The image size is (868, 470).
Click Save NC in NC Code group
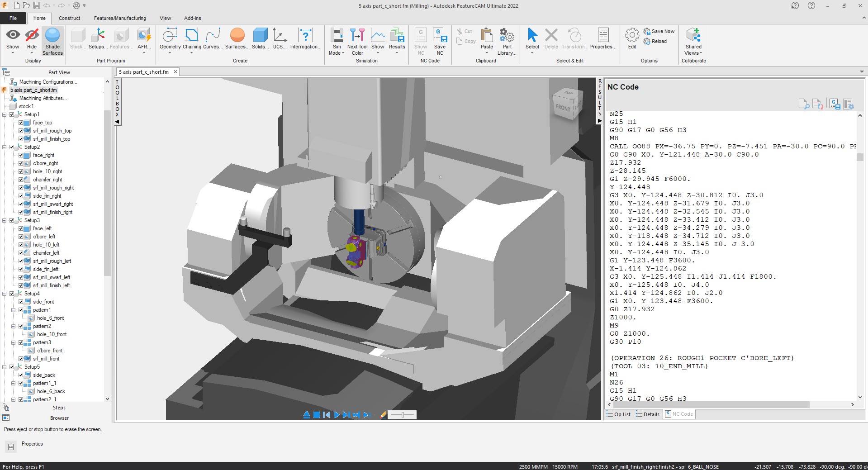[x=440, y=42]
